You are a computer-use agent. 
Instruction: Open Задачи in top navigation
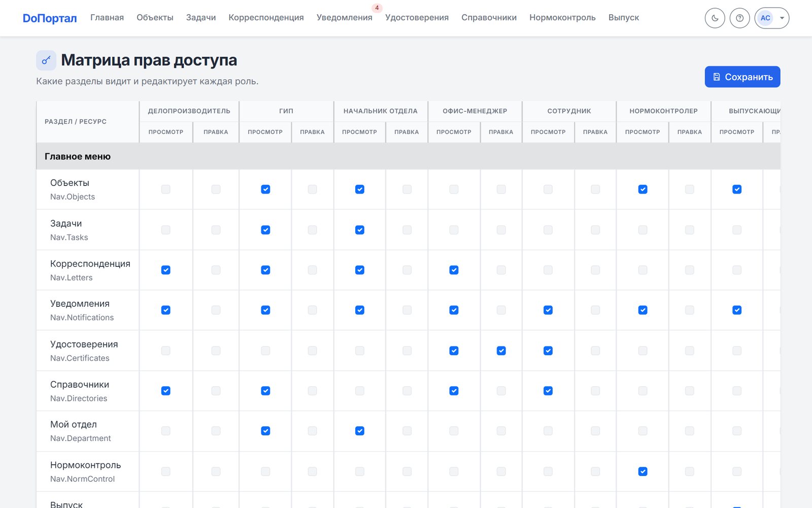click(201, 18)
